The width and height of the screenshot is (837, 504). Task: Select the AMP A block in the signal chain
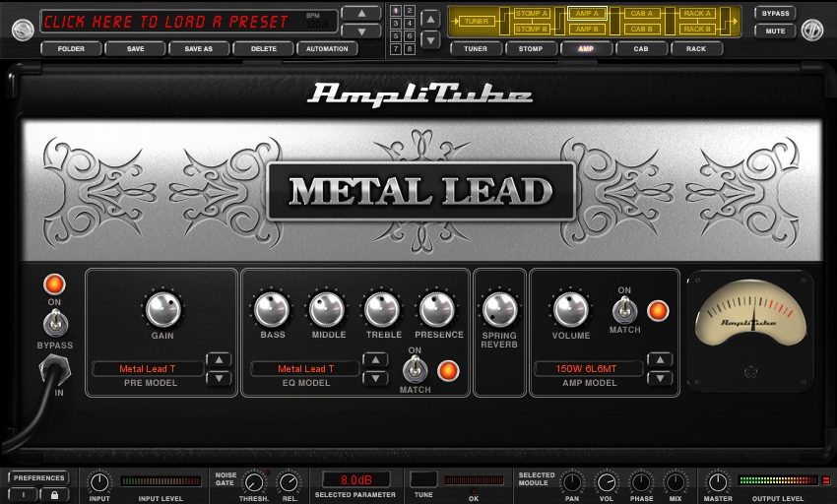click(x=587, y=14)
